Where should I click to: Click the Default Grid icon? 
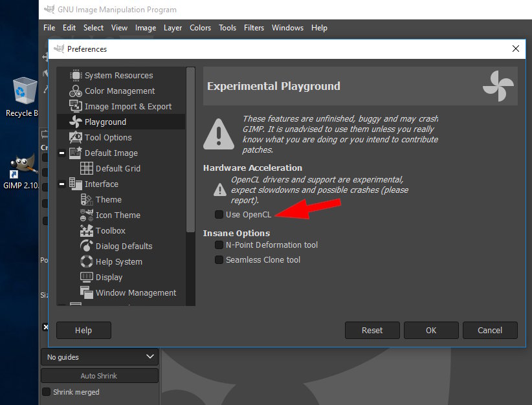click(87, 168)
